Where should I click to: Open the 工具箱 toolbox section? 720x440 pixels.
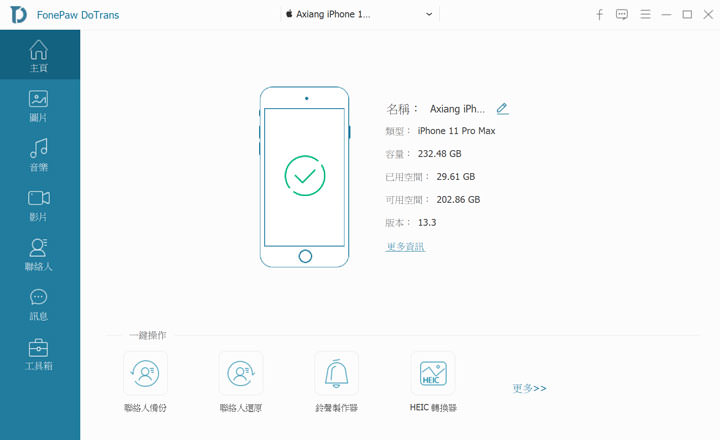(x=39, y=354)
